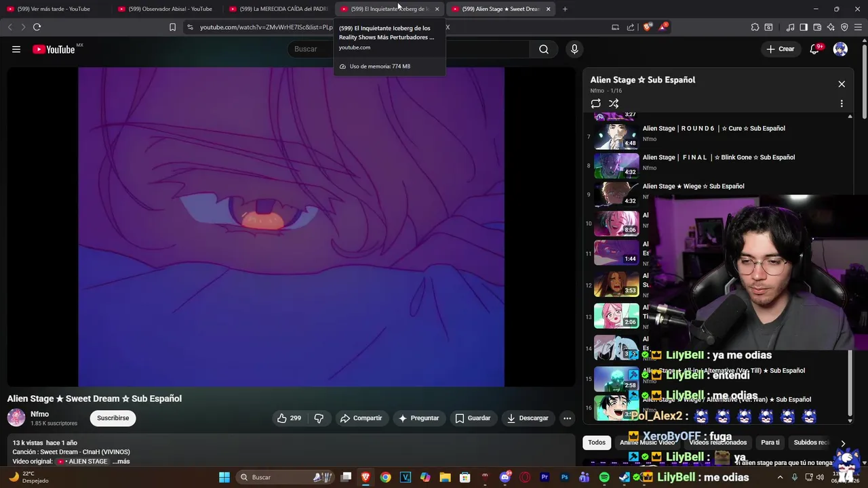Viewport: 868px width, 488px height.
Task: Open Premiere Pro from the taskbar
Action: 545,477
